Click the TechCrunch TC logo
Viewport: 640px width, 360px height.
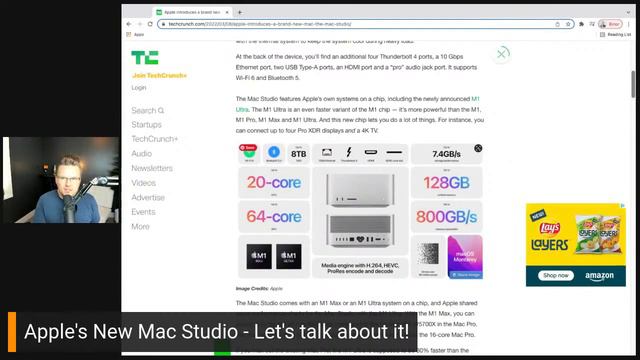(144, 58)
